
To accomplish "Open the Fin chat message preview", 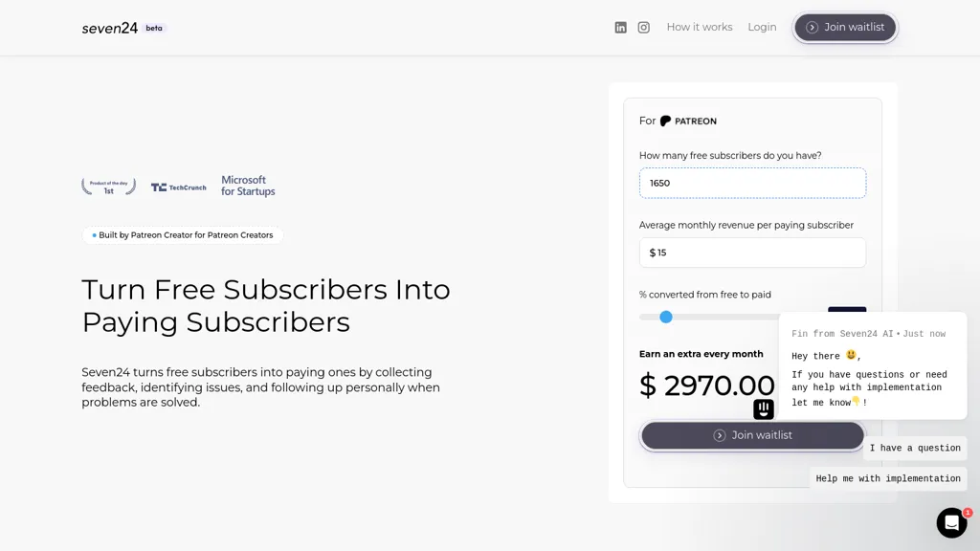I will (873, 366).
